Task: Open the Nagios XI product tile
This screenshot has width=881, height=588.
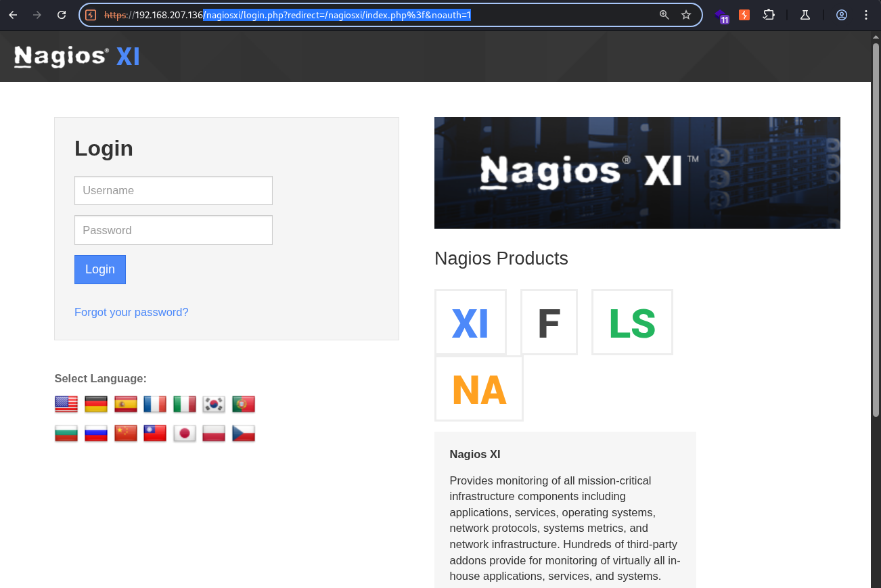Action: [x=470, y=322]
